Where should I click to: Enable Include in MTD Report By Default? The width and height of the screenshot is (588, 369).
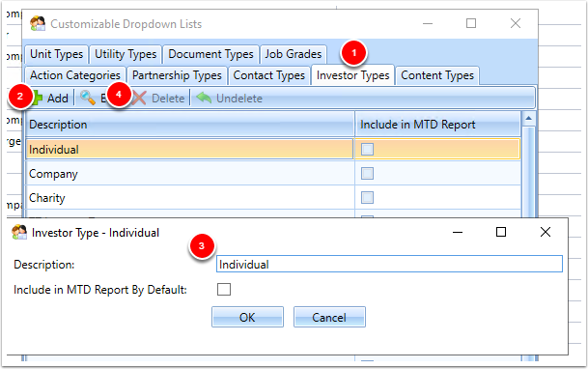(x=224, y=290)
